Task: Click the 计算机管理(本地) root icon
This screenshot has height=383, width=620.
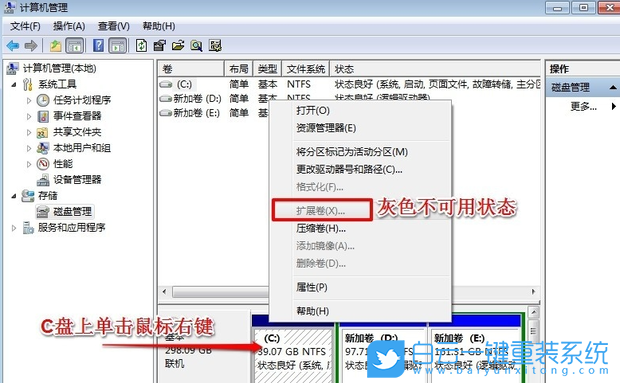Action: tap(12, 68)
